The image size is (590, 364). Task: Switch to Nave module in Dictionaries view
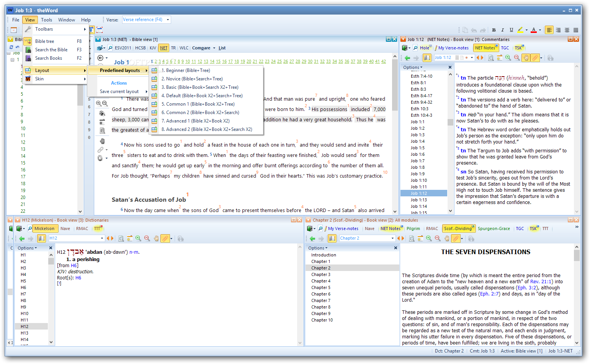click(65, 229)
